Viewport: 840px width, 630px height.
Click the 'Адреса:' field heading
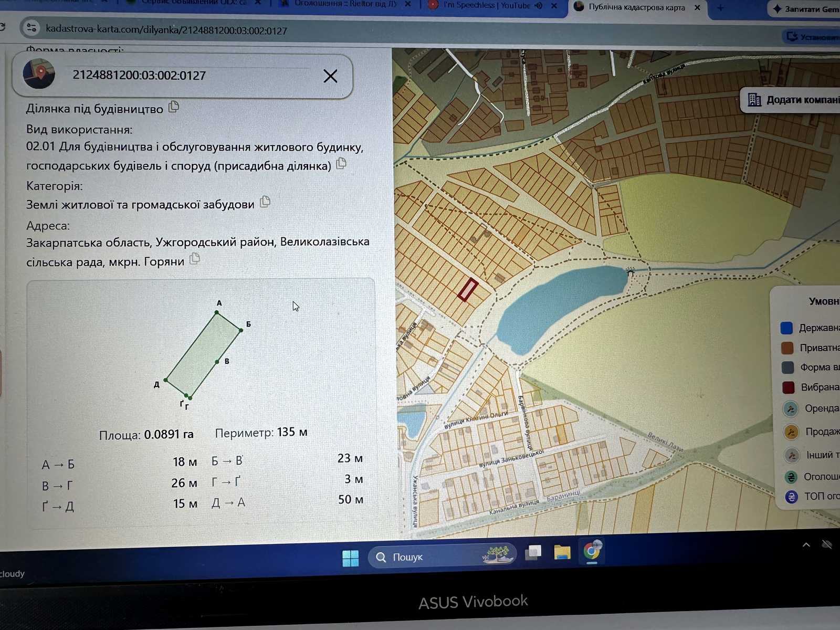click(x=48, y=226)
